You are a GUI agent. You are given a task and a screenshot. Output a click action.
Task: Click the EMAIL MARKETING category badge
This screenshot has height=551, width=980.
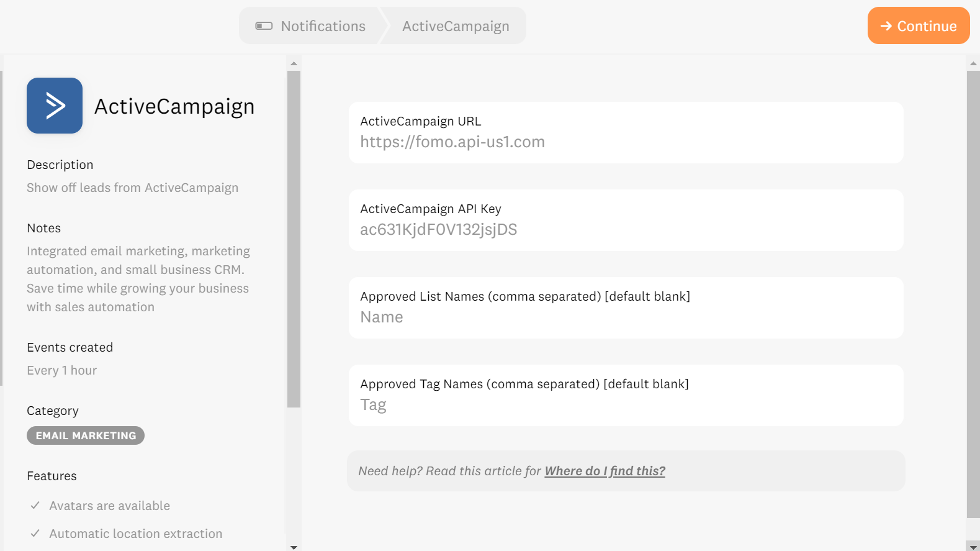[86, 435]
